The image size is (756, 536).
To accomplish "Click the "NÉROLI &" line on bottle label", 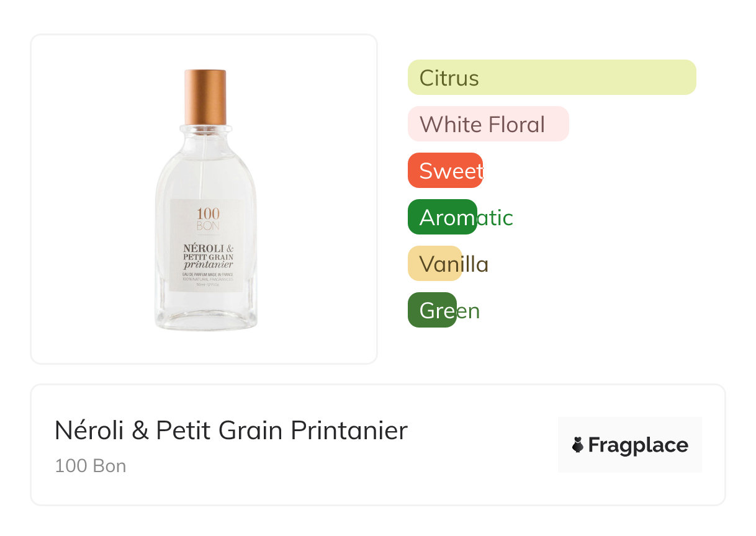I will (x=207, y=248).
